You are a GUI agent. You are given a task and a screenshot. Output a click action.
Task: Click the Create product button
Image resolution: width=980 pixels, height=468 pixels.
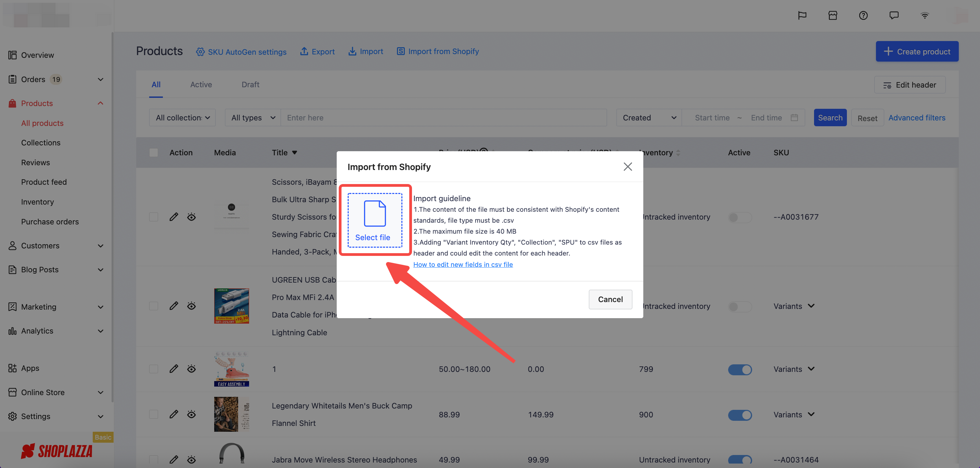click(x=917, y=51)
